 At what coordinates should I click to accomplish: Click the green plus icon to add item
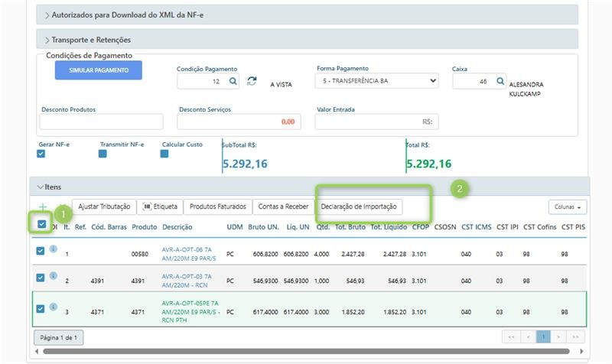(43, 207)
